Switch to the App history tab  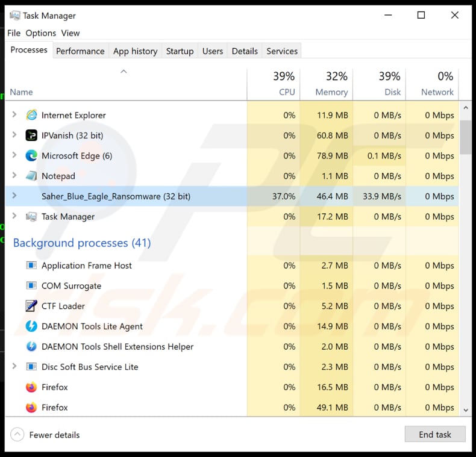tap(136, 51)
